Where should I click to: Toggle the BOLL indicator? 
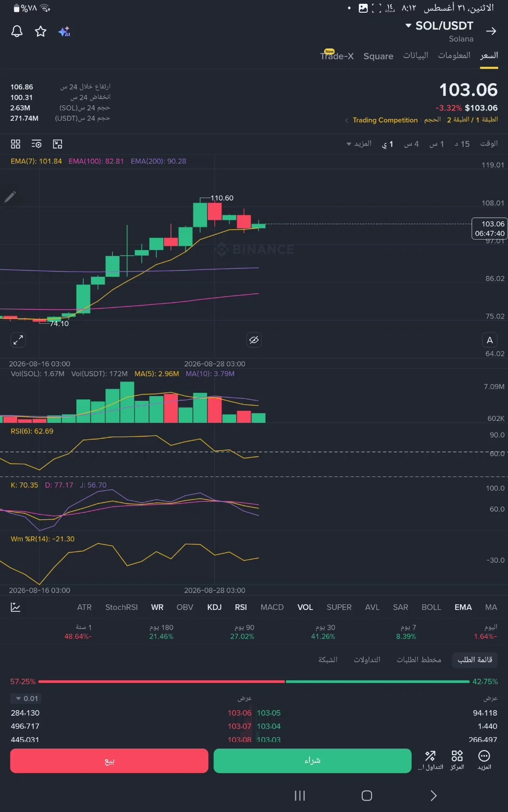coord(431,607)
